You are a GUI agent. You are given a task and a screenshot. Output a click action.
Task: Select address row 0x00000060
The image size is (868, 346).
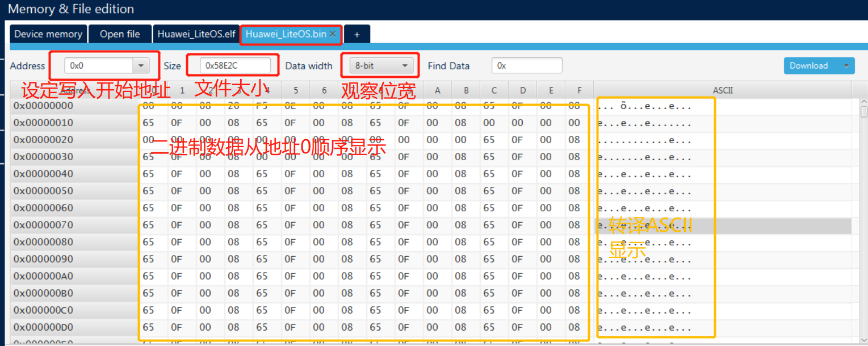75,208
